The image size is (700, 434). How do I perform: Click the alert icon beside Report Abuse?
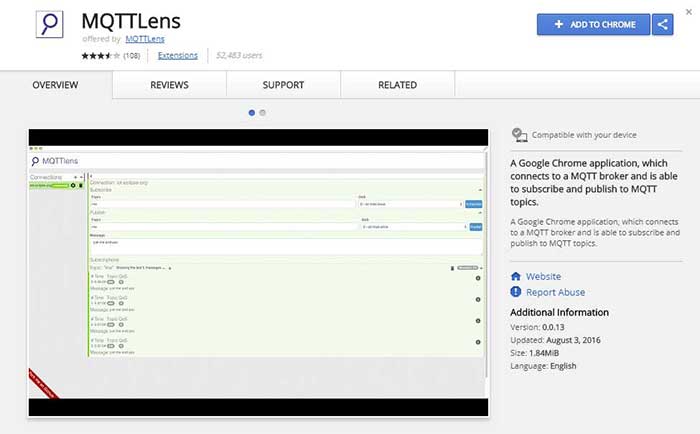[x=516, y=292]
